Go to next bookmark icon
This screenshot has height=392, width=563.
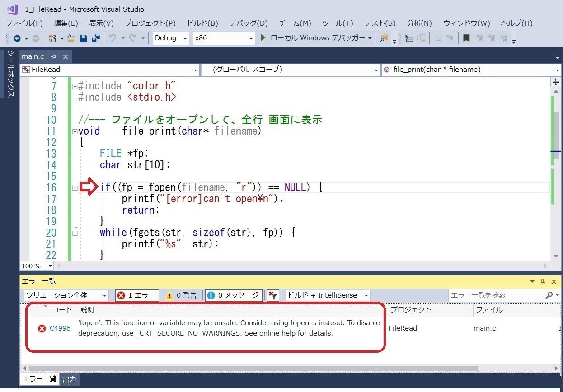[x=492, y=38]
